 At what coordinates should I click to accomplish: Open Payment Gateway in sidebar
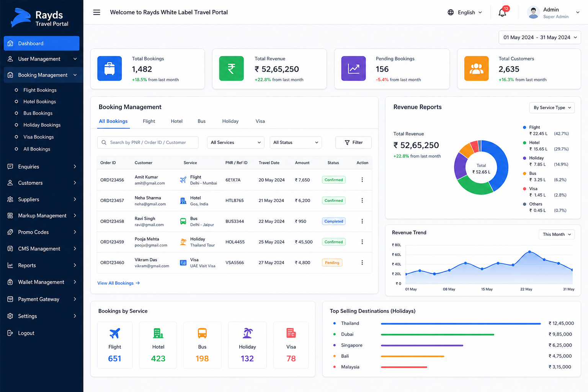pyautogui.click(x=42, y=299)
